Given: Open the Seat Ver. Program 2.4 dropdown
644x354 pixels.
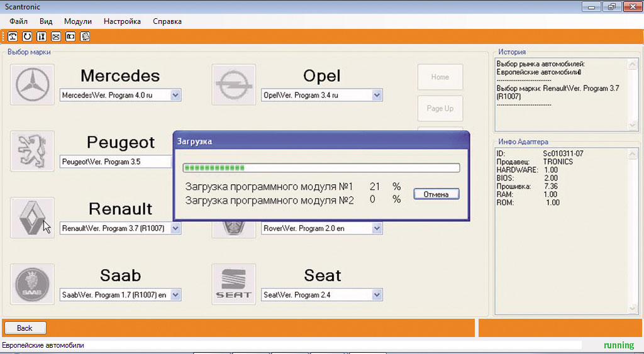Looking at the screenshot, I should pos(377,295).
